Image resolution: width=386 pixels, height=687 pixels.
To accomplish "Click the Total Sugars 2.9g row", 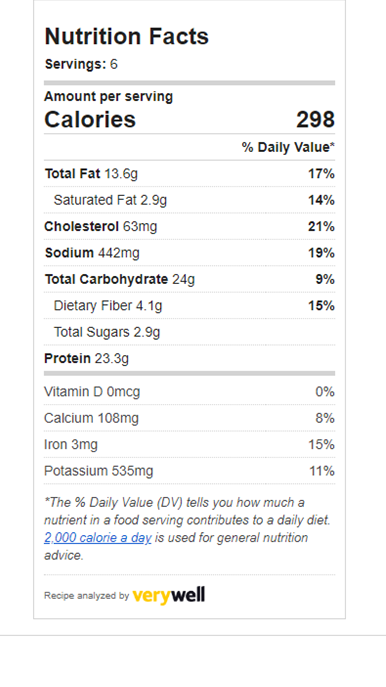I will 189,332.
